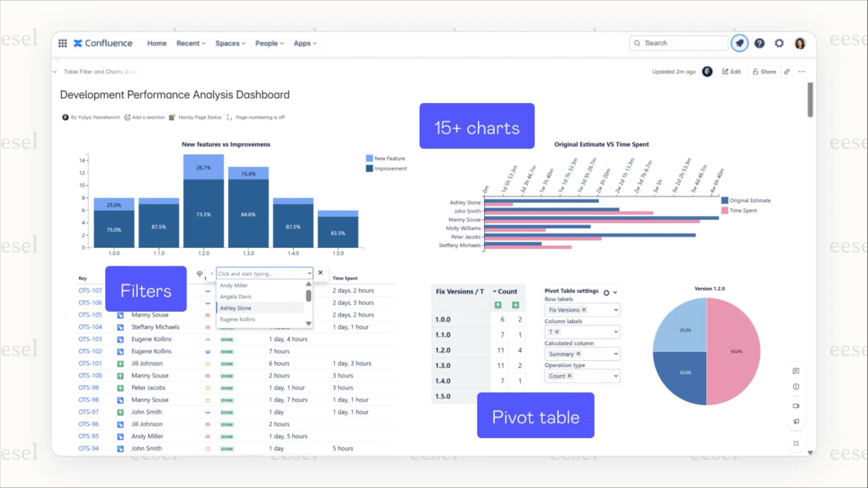Remove the Summary tag from Calculated column

coord(578,354)
